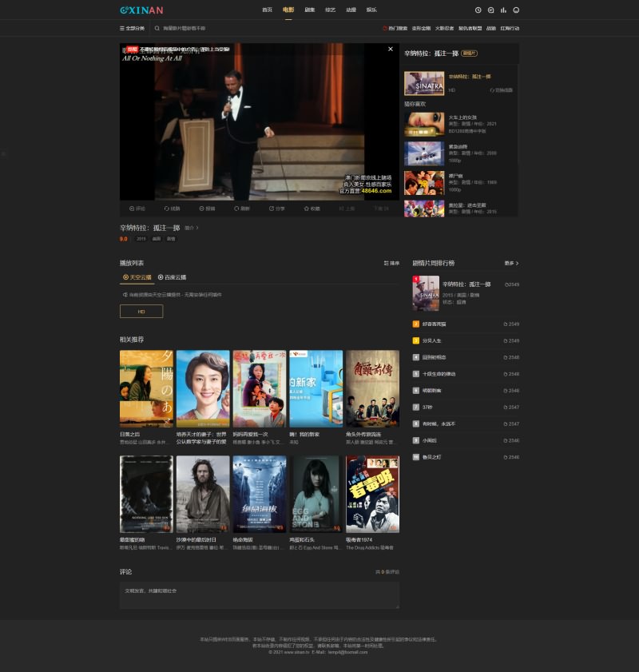Open the user account icon in header

(516, 10)
